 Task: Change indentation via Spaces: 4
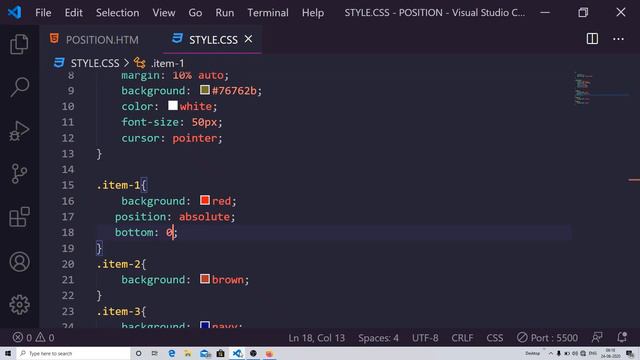pos(378,338)
